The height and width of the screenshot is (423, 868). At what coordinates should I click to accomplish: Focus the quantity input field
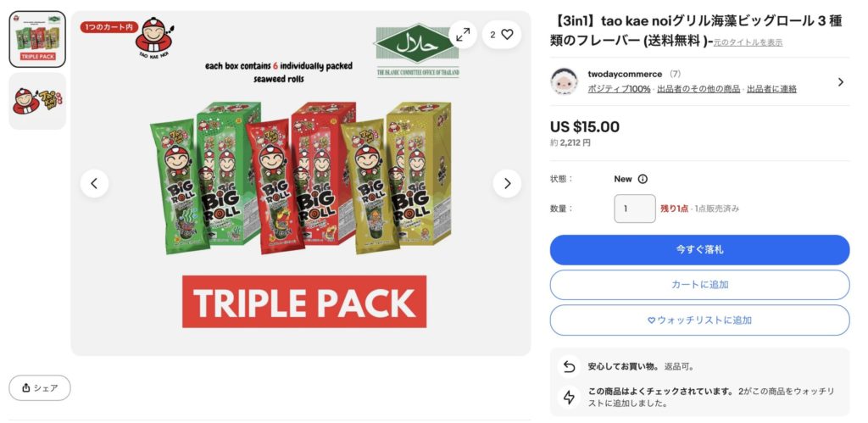635,209
